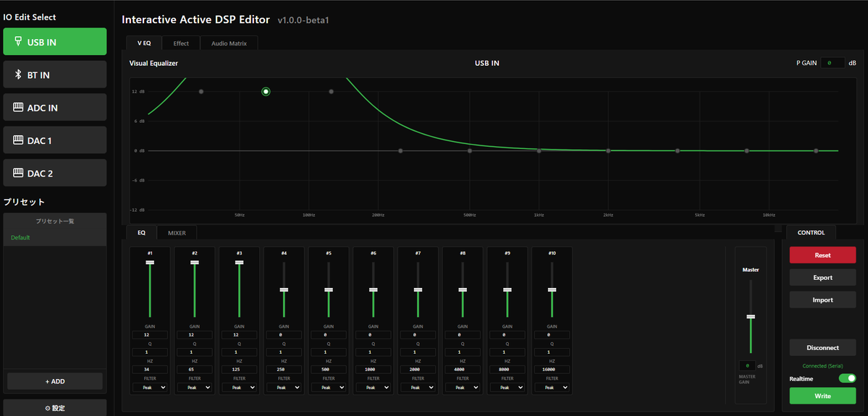Select the EQ lower tab

click(x=142, y=233)
